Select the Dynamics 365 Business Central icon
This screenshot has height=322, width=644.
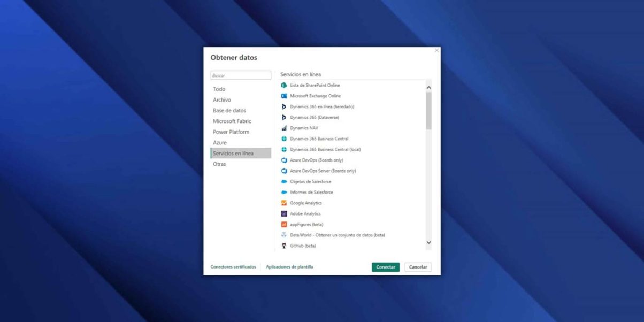284,139
